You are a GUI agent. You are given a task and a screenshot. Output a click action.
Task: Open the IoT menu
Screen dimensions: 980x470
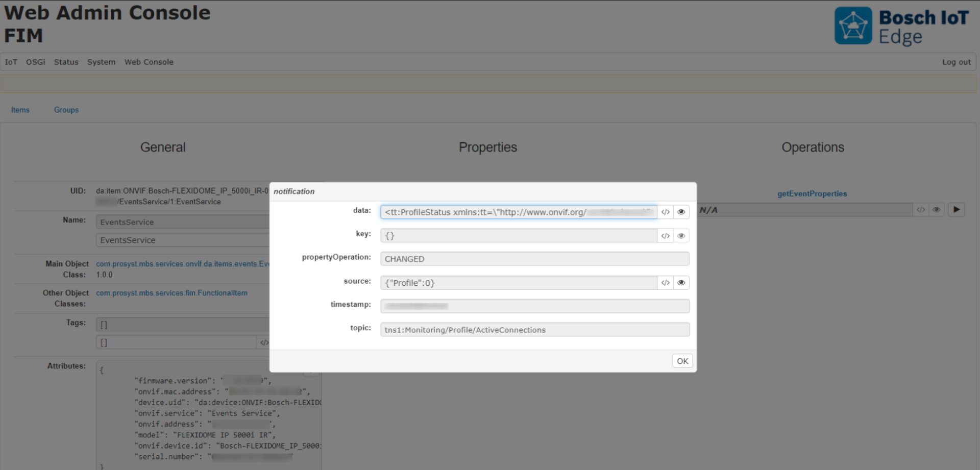click(10, 62)
